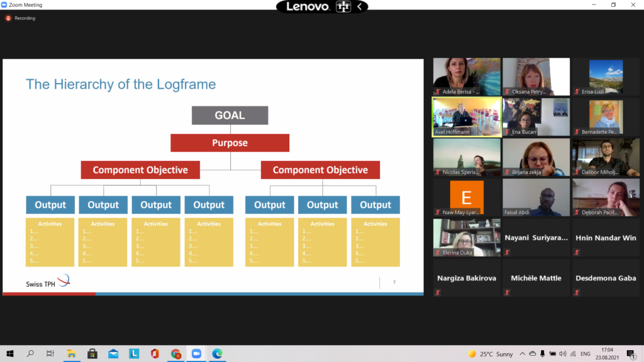
Task: Select Axel Hoffmann's video tile
Action: point(467,117)
